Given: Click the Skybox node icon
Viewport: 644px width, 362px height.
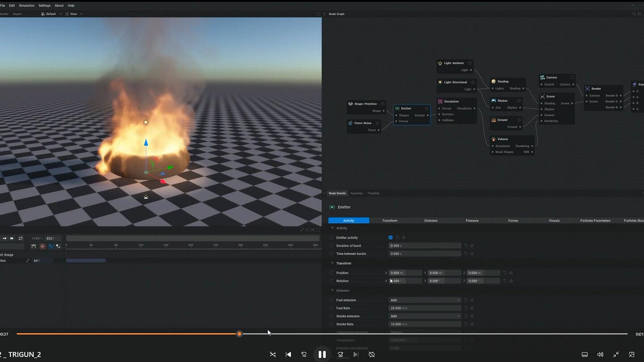Looking at the screenshot, I should 494,101.
